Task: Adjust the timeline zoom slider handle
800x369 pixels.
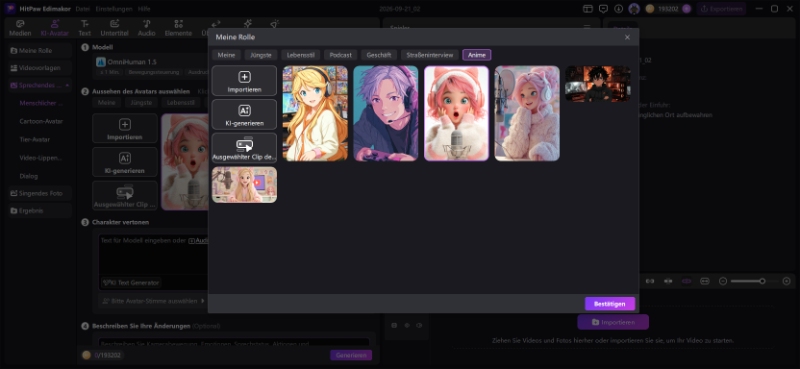Action: point(762,281)
